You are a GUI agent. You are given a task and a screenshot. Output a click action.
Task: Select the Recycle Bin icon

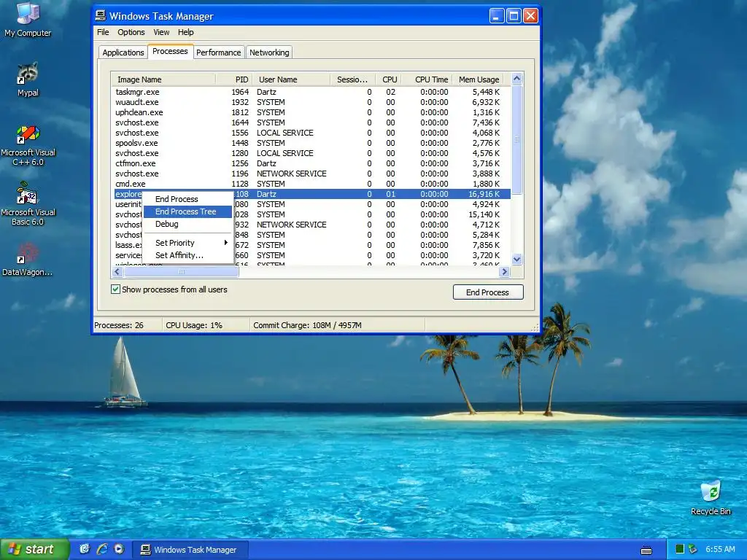711,497
